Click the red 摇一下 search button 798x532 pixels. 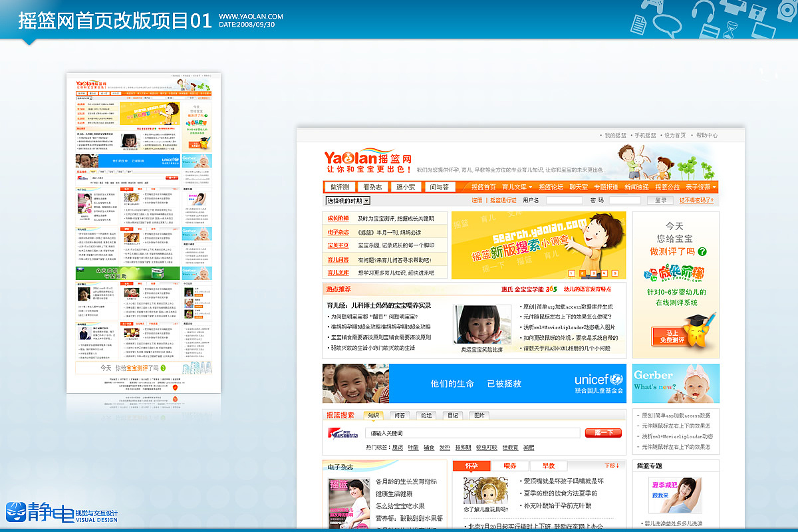(604, 432)
